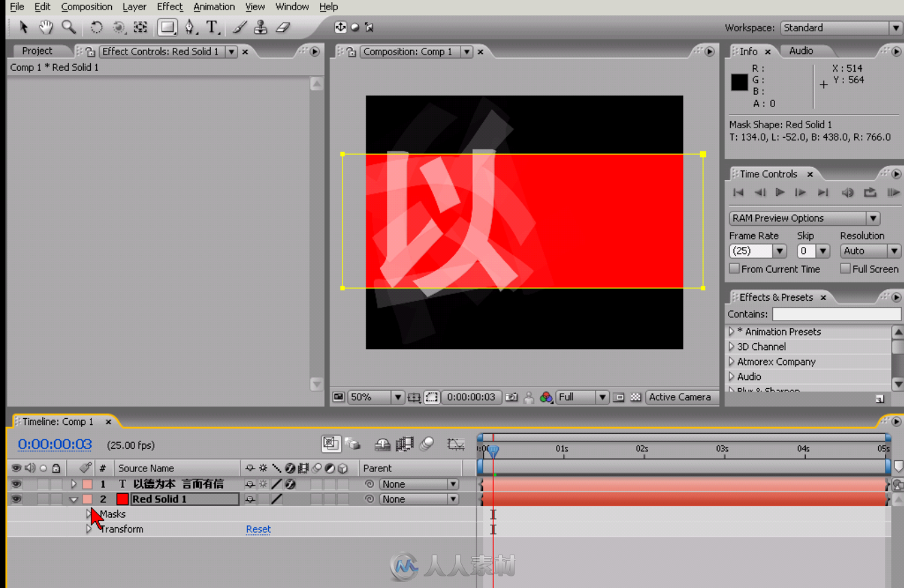Click the blue timeline timecode 0:00:00:03
Image resolution: width=904 pixels, height=588 pixels.
[x=55, y=445]
